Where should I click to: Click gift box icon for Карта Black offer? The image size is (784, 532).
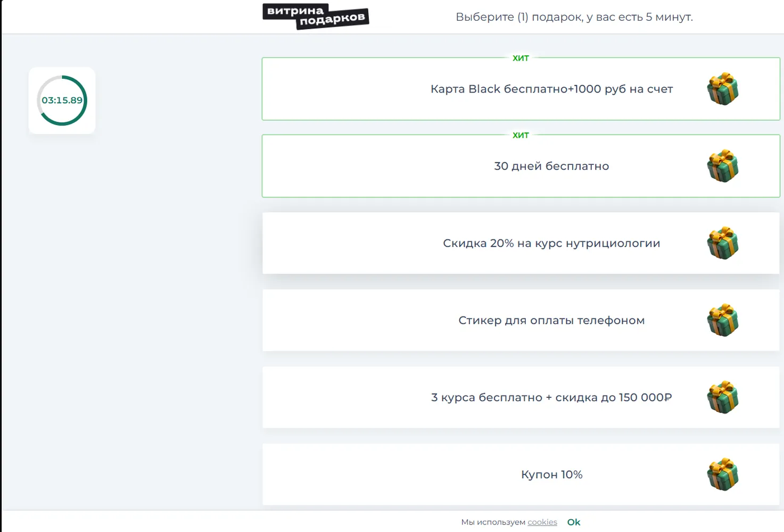point(723,89)
